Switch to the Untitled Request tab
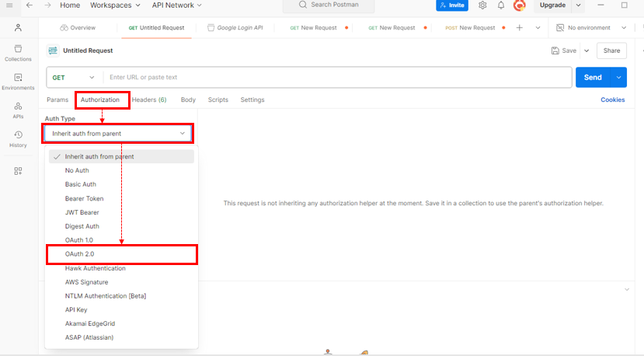The width and height of the screenshot is (644, 356). (x=156, y=27)
